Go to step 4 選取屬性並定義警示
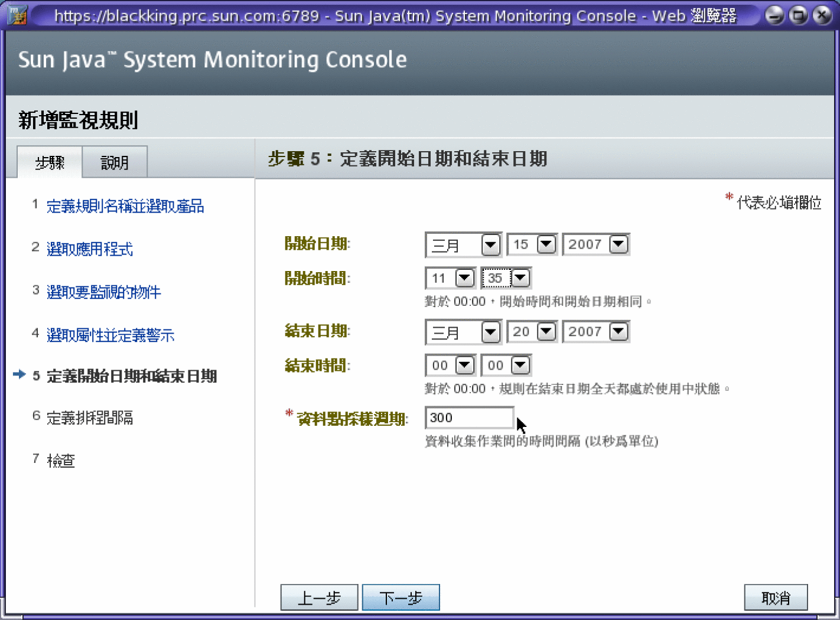This screenshot has width=840, height=620. (x=110, y=335)
